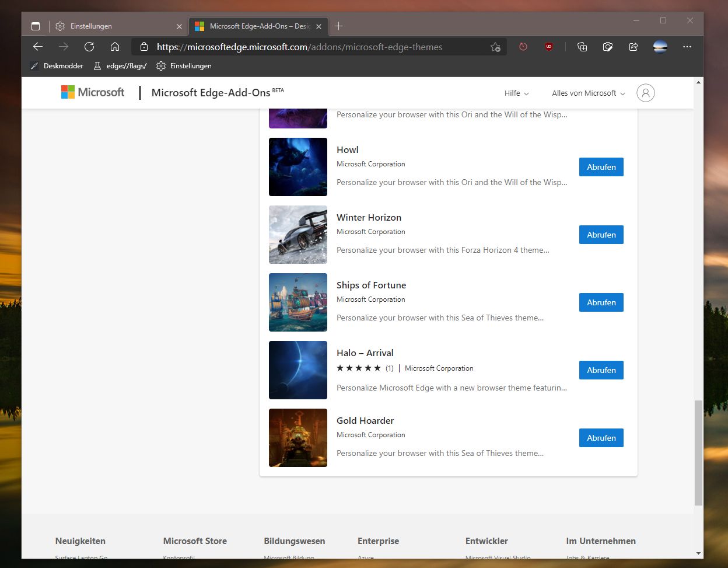This screenshot has width=728, height=568.
Task: Click the scrollbar down arrow
Action: coord(699,553)
